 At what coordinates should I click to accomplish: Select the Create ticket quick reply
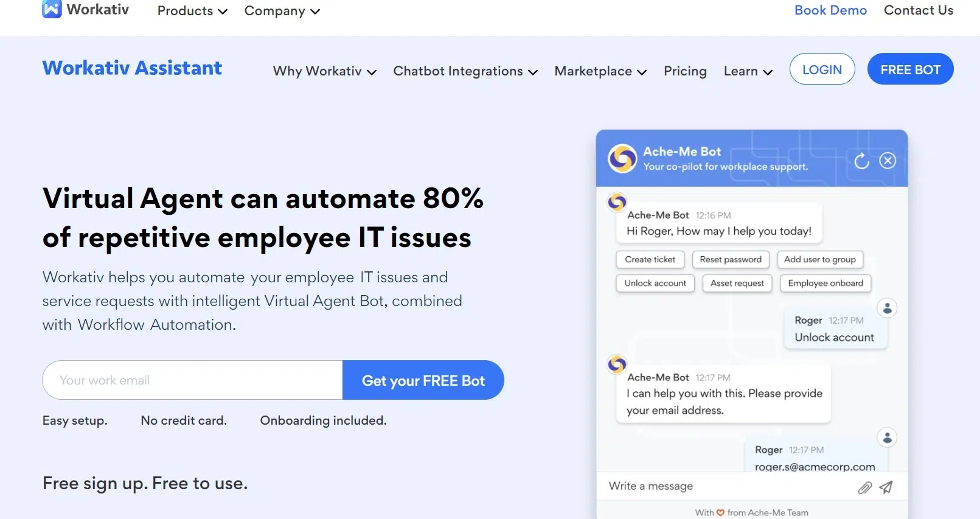coord(650,260)
